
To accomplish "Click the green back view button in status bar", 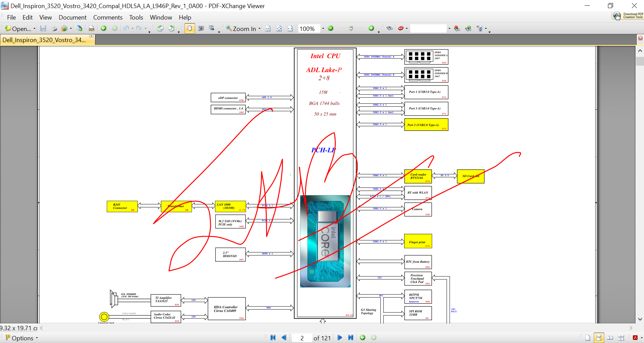I will tap(363, 338).
